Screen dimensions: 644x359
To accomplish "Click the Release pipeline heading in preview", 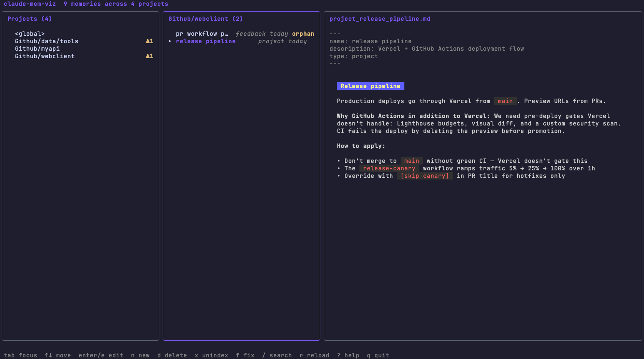I will pos(371,86).
